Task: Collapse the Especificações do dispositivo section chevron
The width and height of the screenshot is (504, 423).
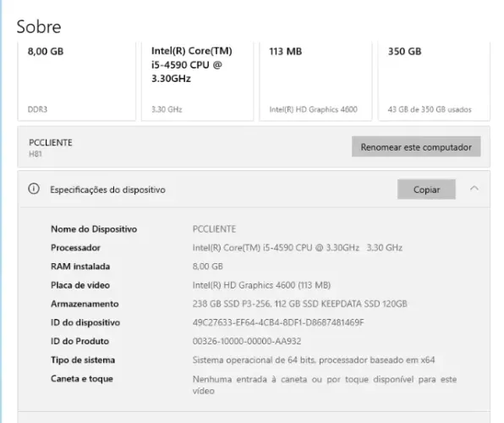Action: point(474,189)
